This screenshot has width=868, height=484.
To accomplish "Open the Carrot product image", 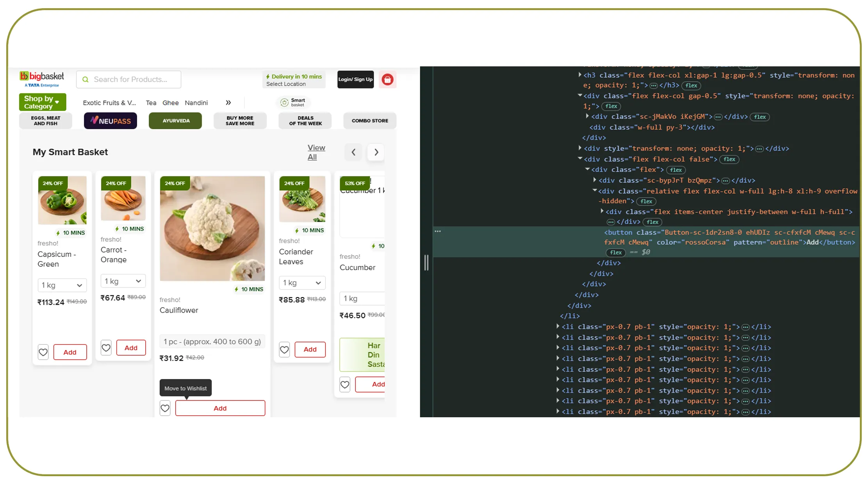I will pyautogui.click(x=123, y=198).
